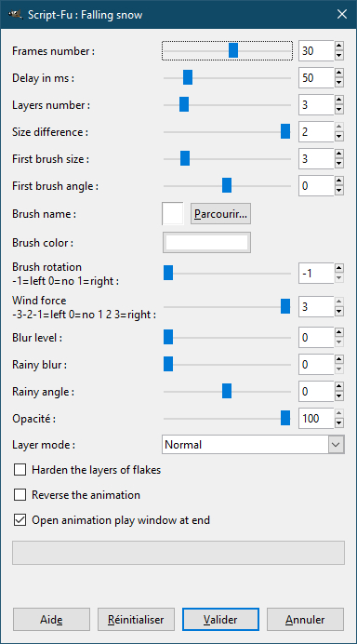Open the Layer mode dropdown

[x=253, y=445]
